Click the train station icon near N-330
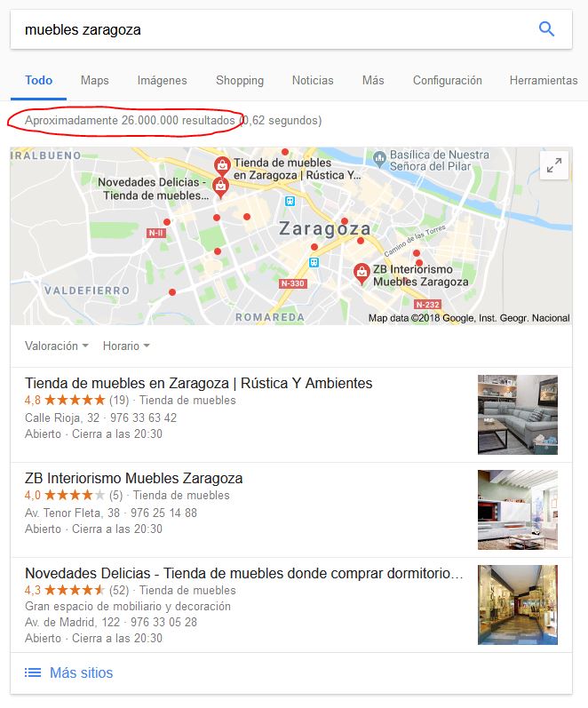Viewport: 588px width, 708px height. pyautogui.click(x=314, y=262)
